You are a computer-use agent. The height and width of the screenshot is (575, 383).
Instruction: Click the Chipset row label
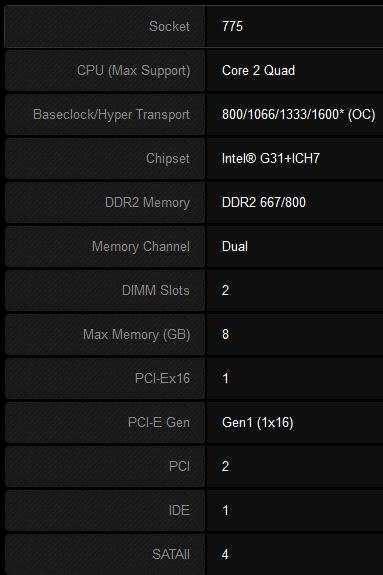coord(168,158)
